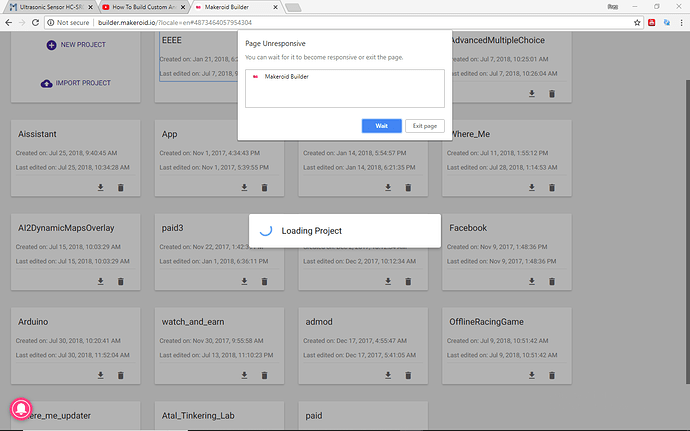690x431 pixels.
Task: Download the admod project
Action: [388, 375]
